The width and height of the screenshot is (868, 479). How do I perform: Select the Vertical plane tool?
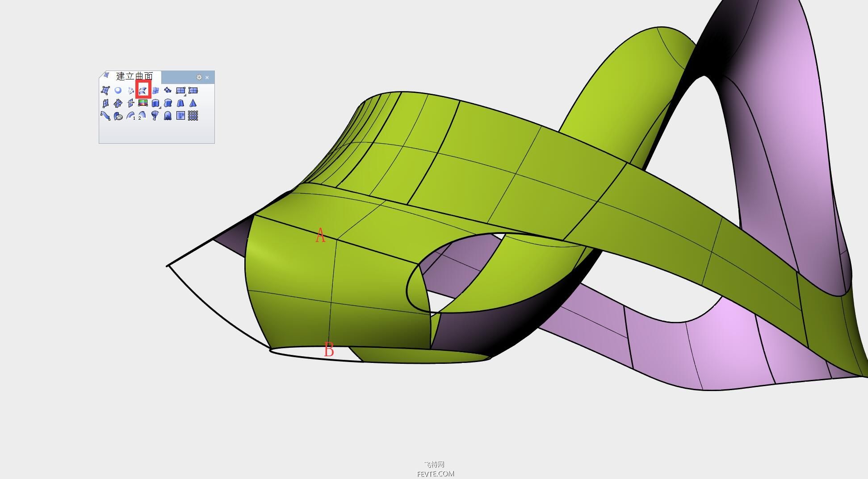click(x=105, y=103)
